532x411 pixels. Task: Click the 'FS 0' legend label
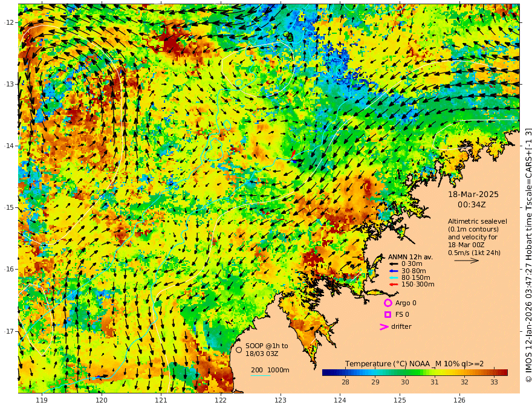coord(402,314)
